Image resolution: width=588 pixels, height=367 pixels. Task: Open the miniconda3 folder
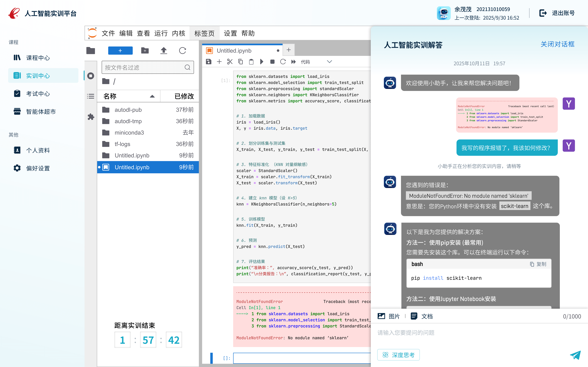tap(129, 133)
